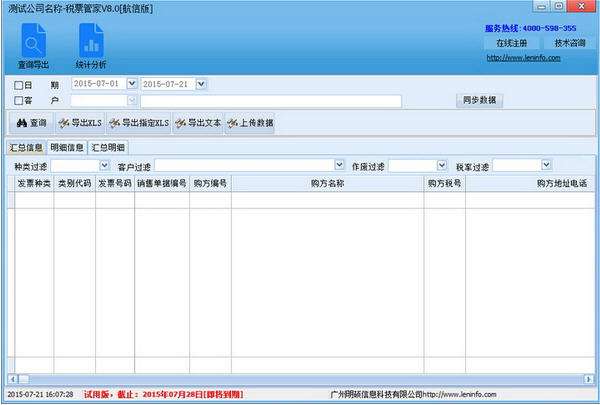Enable the 日期 date filter checkbox
The image size is (600, 405).
(19, 84)
